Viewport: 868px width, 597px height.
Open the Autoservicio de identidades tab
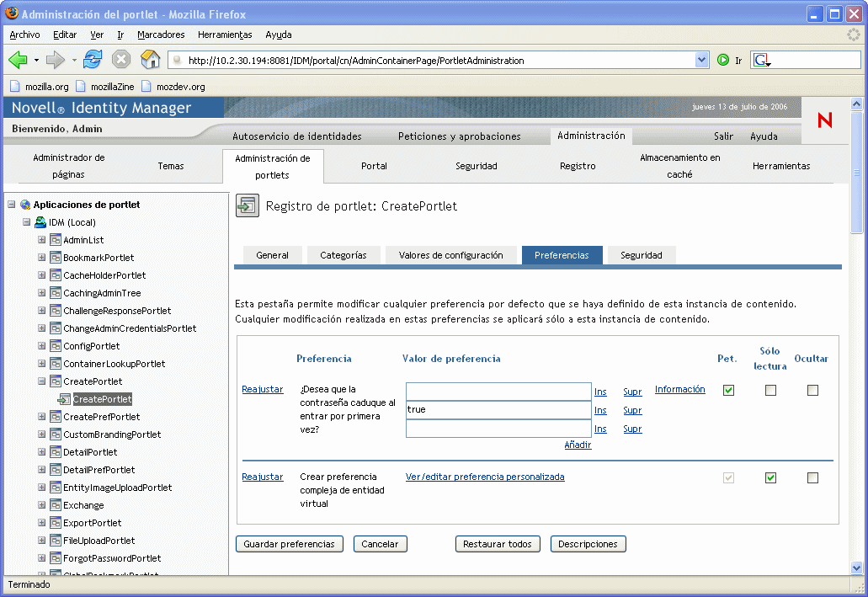click(296, 136)
